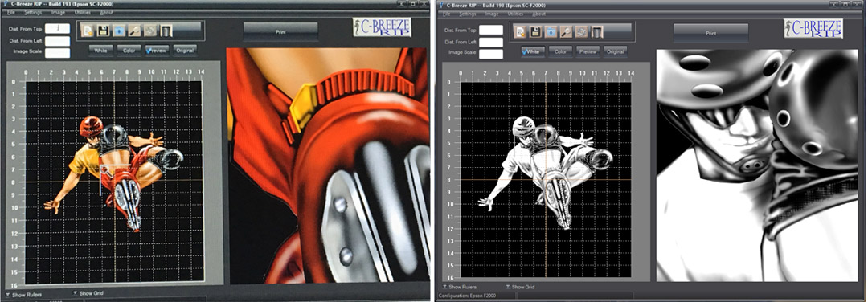Image resolution: width=868 pixels, height=302 pixels.
Task: Uncheck the Preview toggle in the color-image window
Action: [158, 51]
